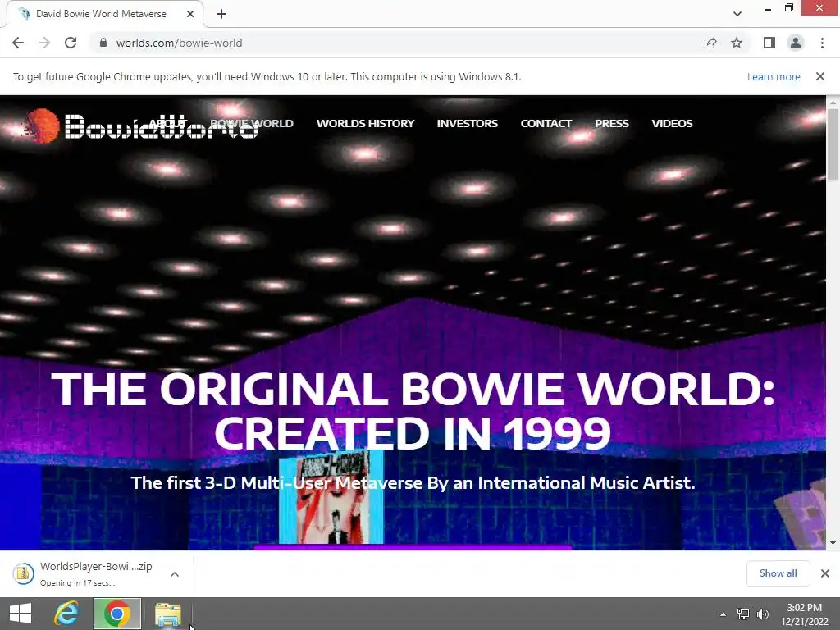Visit the PRESS section
Image resolution: width=840 pixels, height=630 pixels.
click(x=612, y=123)
